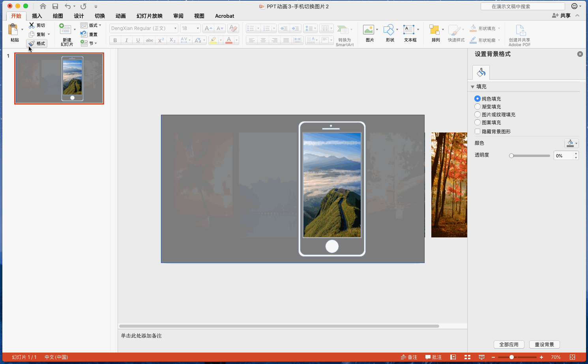The image size is (588, 364).
Task: Switch to slide sorter view in status bar
Action: (x=467, y=357)
